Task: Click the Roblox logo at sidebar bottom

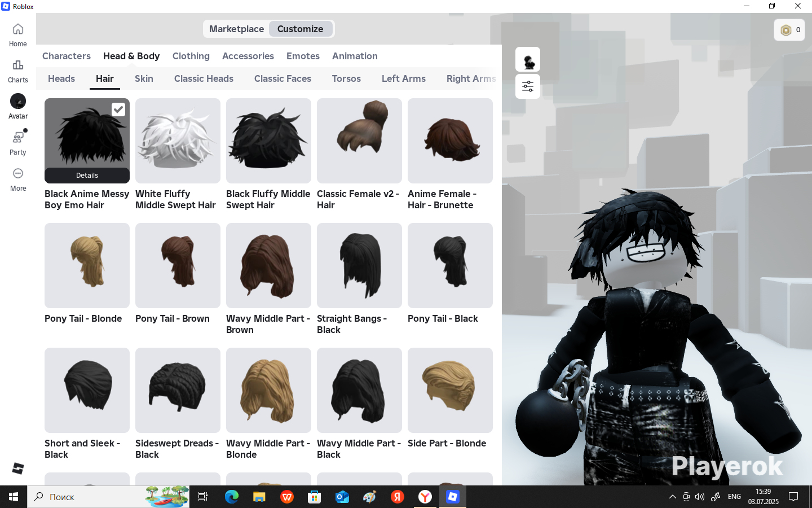Action: pos(18,468)
